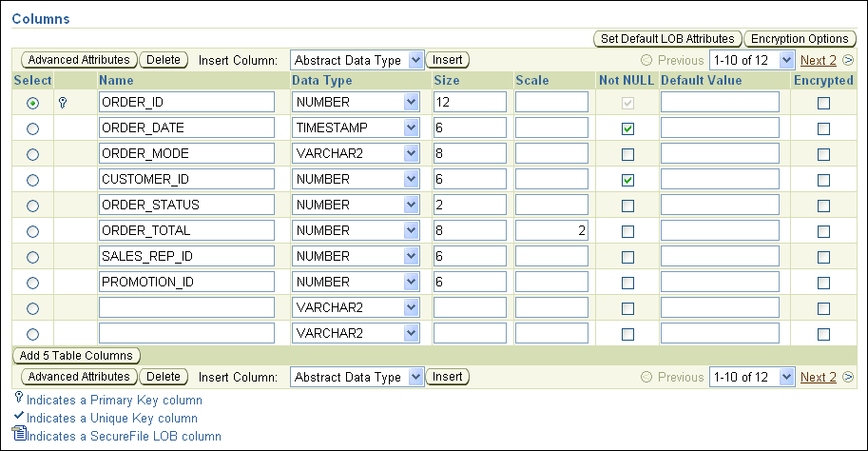Open top Insert Column type dropdown
Viewport: 868px width, 451px height.
pyautogui.click(x=415, y=60)
